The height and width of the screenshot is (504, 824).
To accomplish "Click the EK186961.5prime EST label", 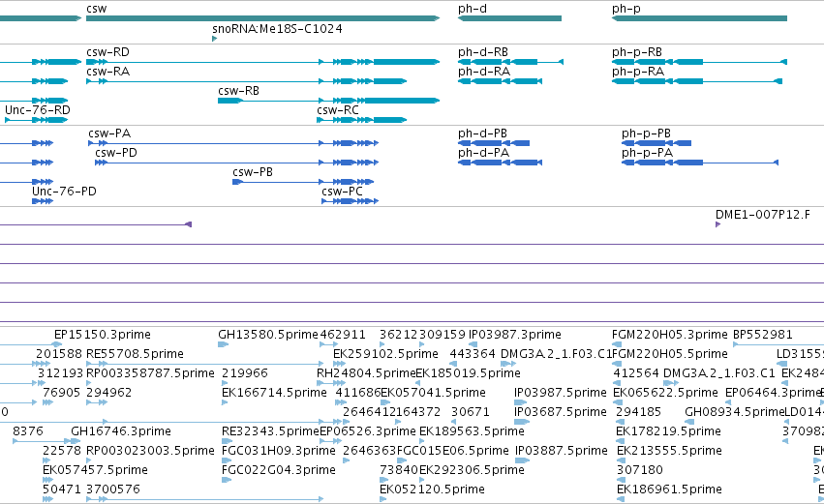I will click(x=669, y=489).
